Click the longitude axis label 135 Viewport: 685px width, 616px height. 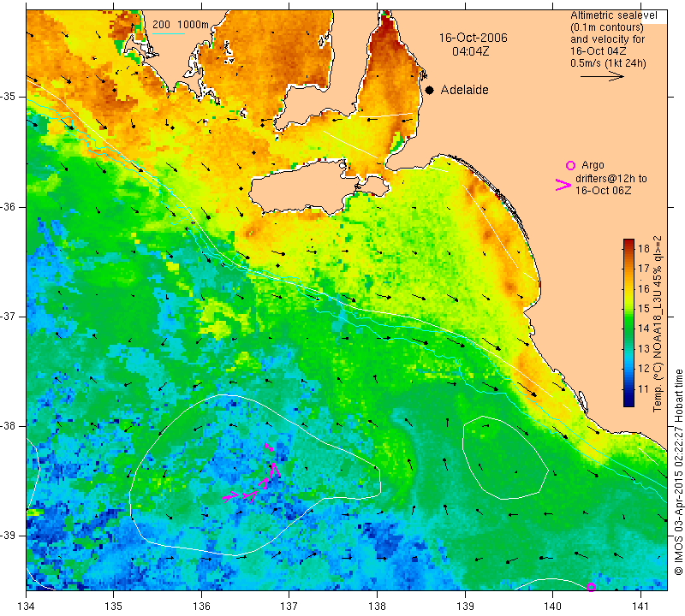[114, 607]
